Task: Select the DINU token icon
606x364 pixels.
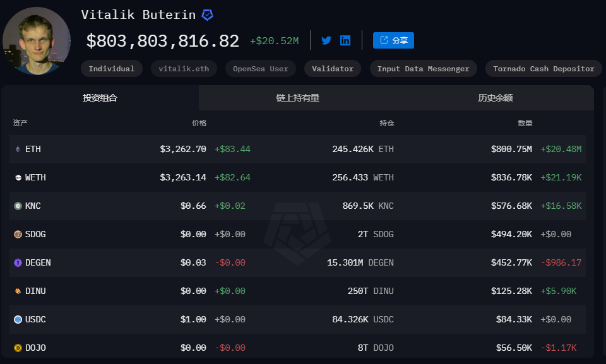Action: pos(18,291)
